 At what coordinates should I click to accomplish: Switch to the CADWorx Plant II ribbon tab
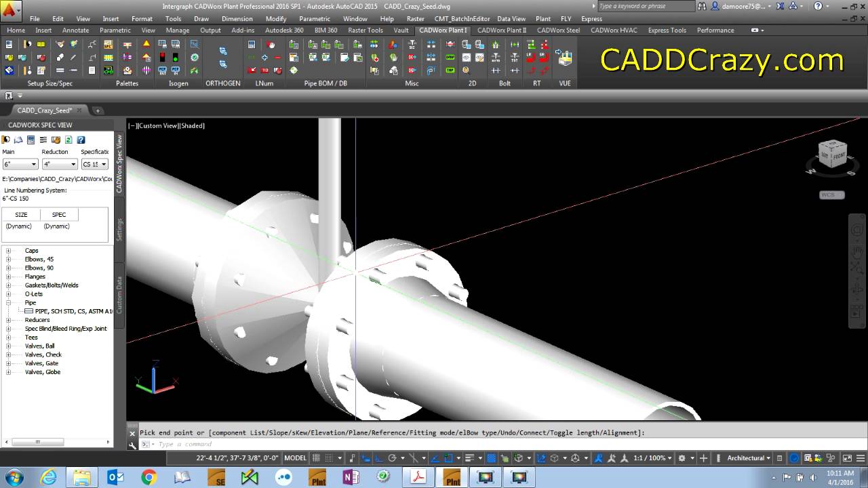pos(502,30)
